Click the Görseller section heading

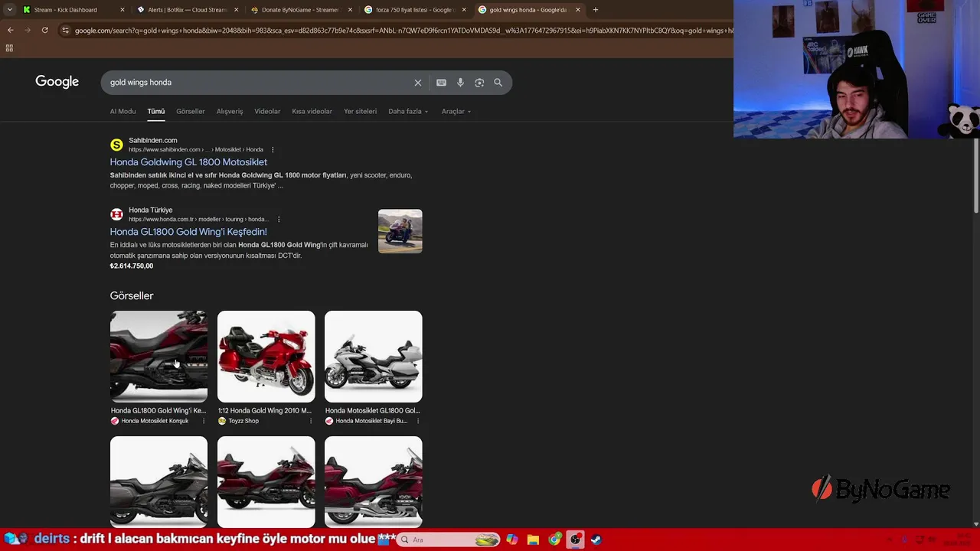click(x=132, y=295)
